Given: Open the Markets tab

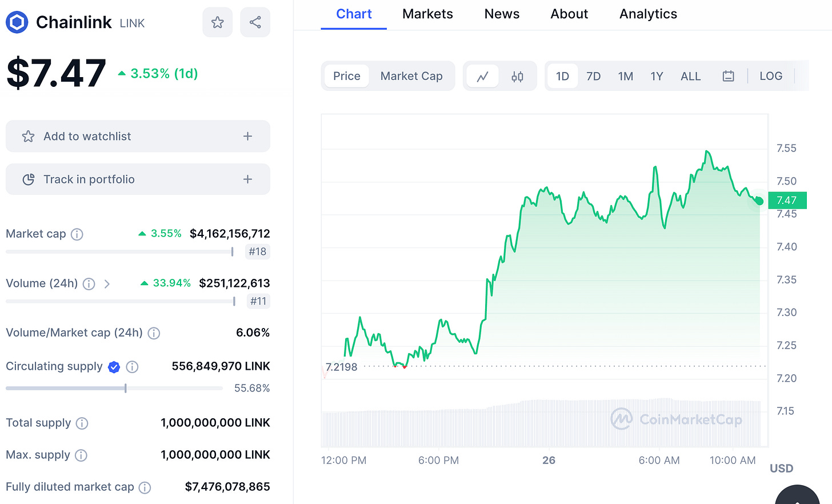Looking at the screenshot, I should point(427,14).
